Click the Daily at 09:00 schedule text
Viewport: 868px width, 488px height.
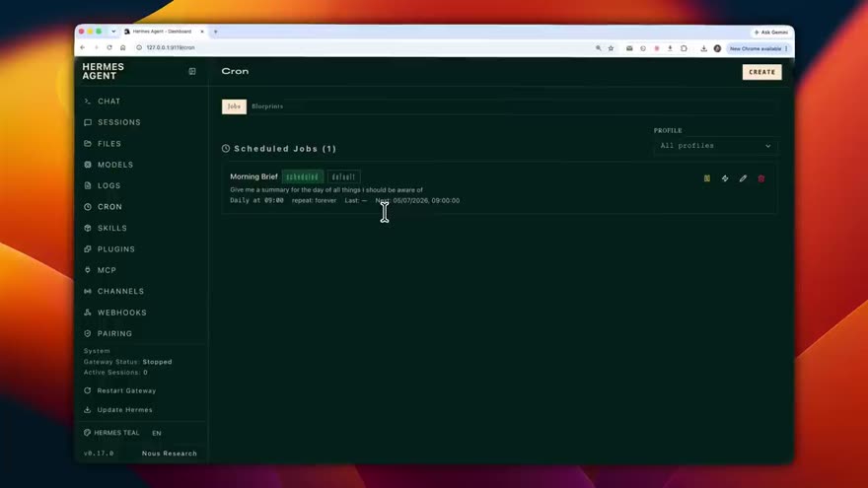point(256,200)
